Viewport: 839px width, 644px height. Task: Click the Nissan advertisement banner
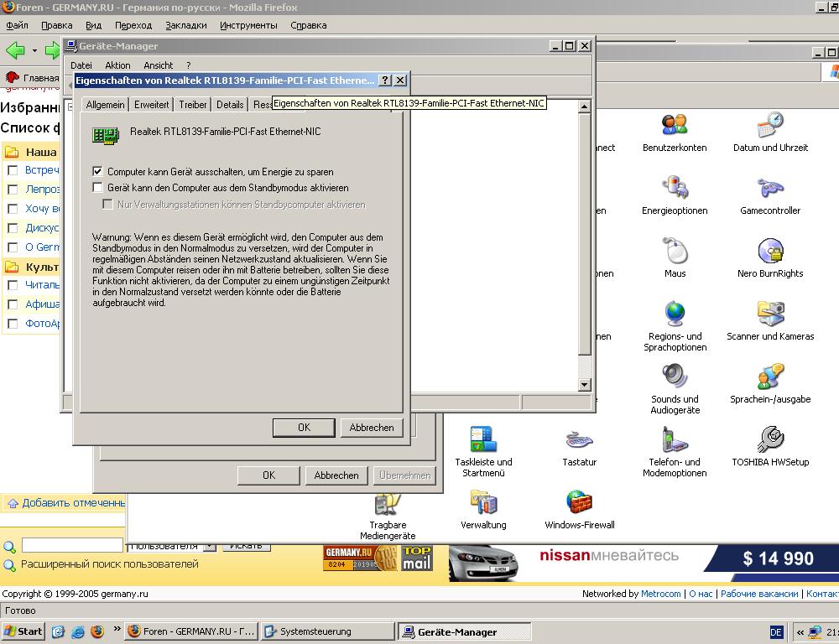pyautogui.click(x=644, y=563)
